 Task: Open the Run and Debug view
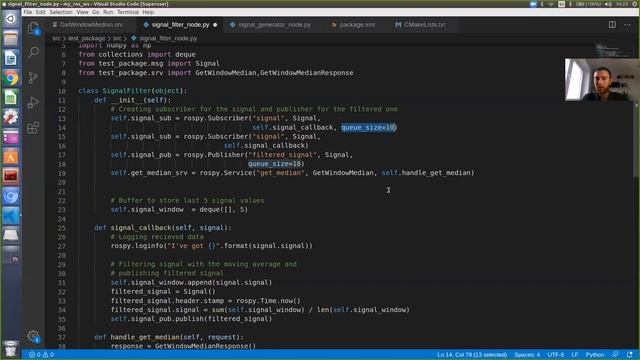33,102
